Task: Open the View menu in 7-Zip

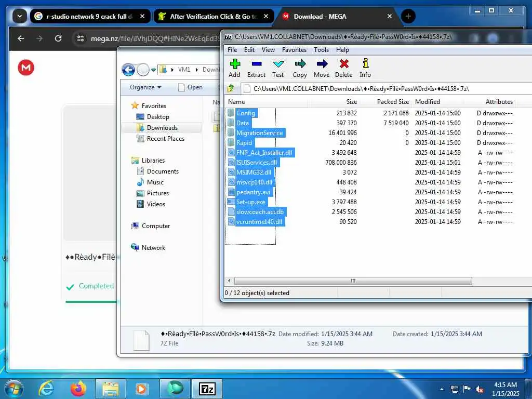Action: (268, 50)
